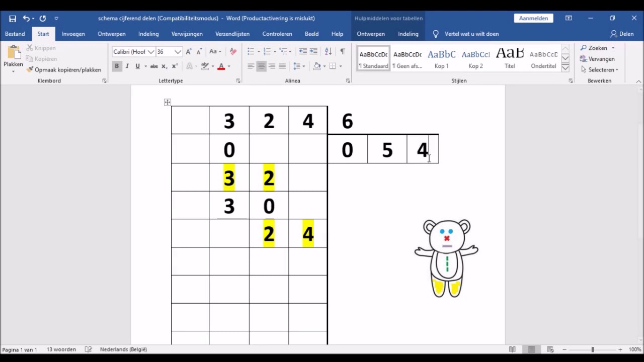
Task: Select print layout view in status bar
Action: (x=531, y=349)
